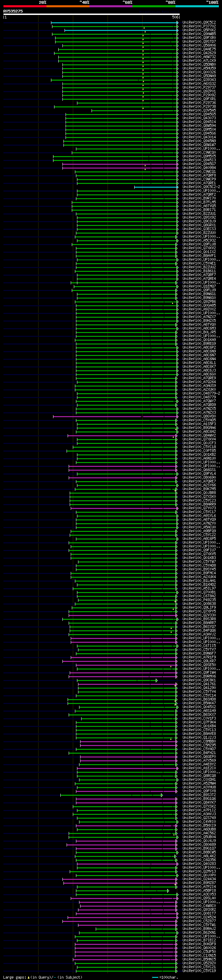
Task: Select the UniRef100_P29737 label
Action: pyautogui.click(x=199, y=88)
